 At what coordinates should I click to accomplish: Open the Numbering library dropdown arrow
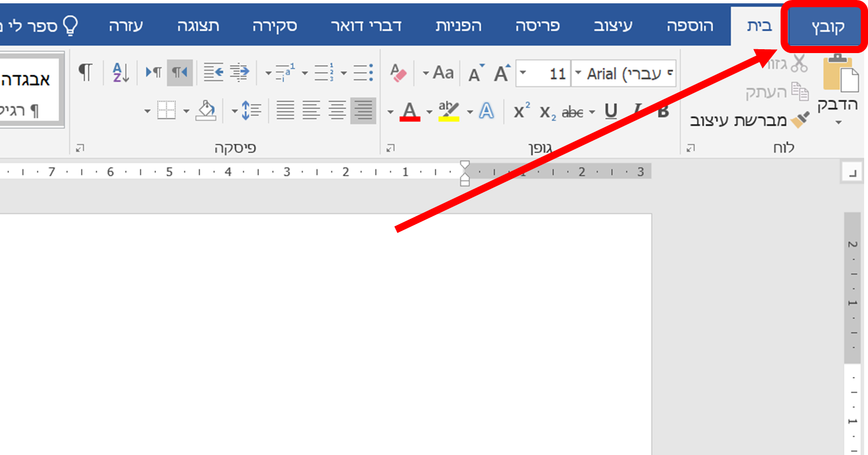tap(304, 73)
